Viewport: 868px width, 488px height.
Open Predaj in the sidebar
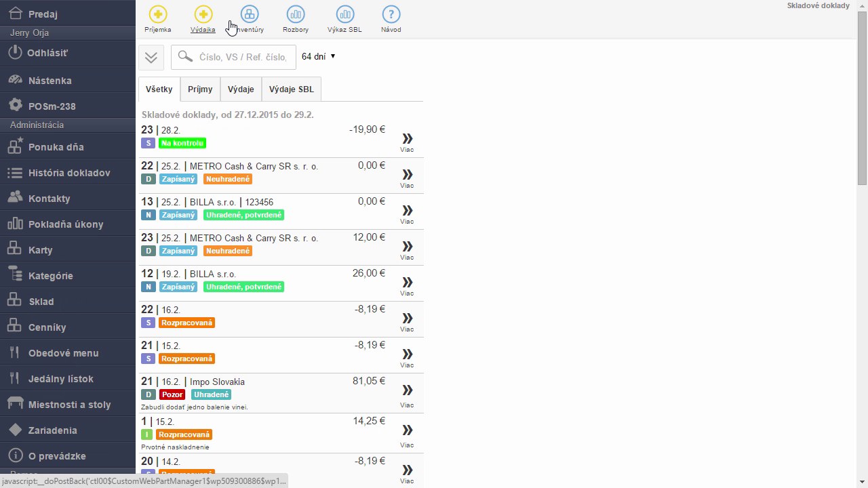[68, 14]
